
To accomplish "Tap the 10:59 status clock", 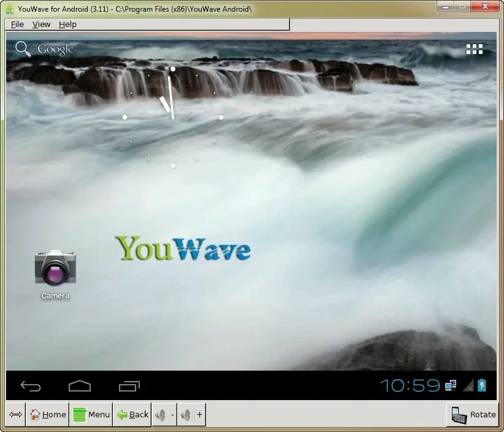I will [x=410, y=385].
